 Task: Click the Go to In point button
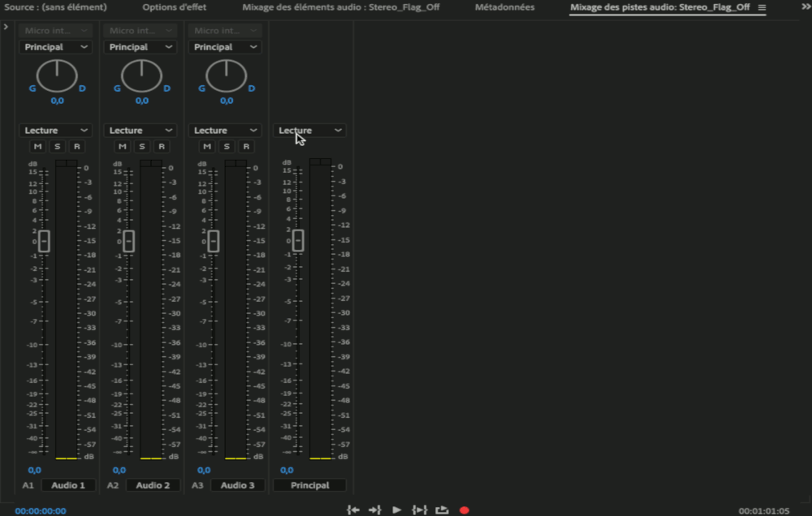click(x=352, y=510)
